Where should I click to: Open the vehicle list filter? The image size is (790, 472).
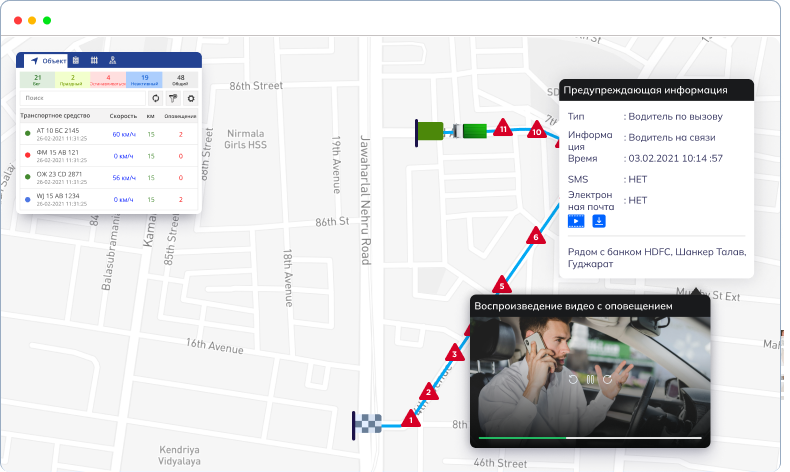click(x=173, y=98)
